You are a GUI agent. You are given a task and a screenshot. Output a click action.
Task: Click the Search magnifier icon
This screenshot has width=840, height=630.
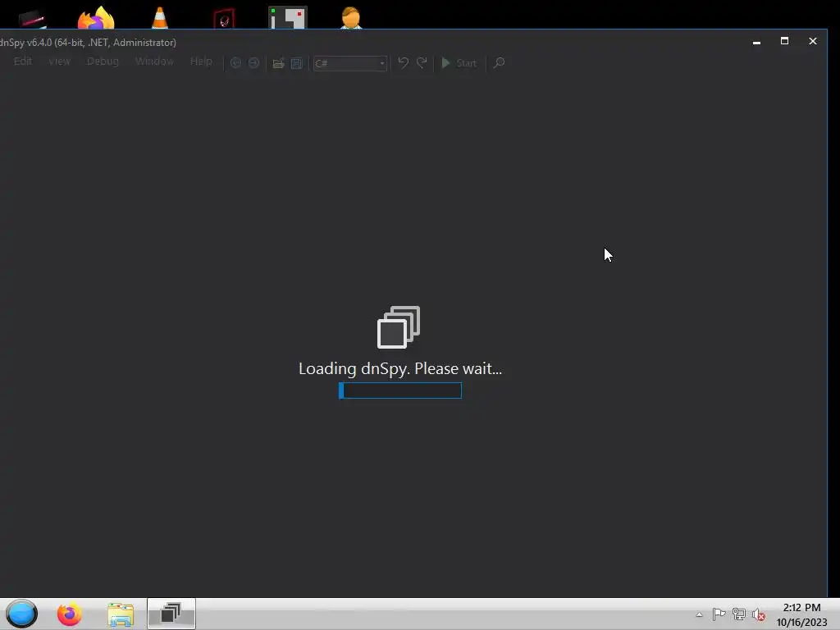pos(499,62)
